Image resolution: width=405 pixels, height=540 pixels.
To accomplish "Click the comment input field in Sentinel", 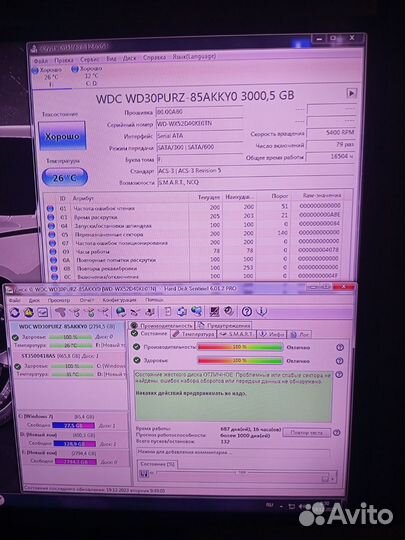I will point(232,452).
